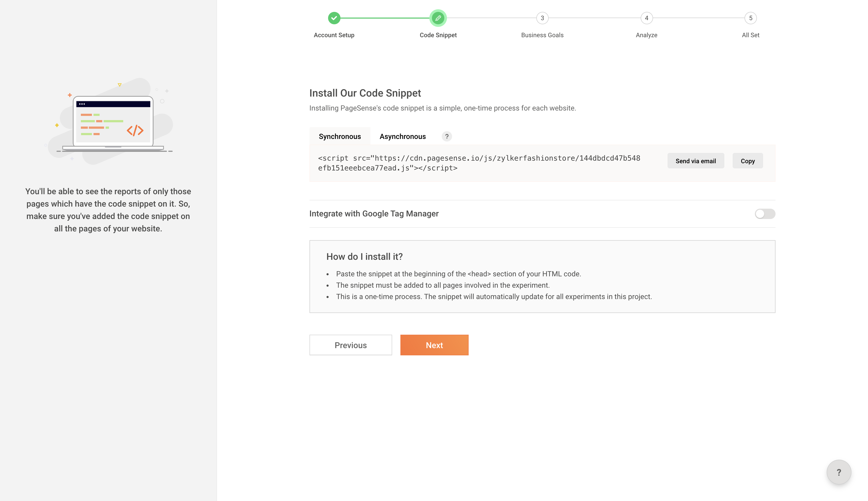Click the Account Setup step label
868x501 pixels.
[334, 35]
